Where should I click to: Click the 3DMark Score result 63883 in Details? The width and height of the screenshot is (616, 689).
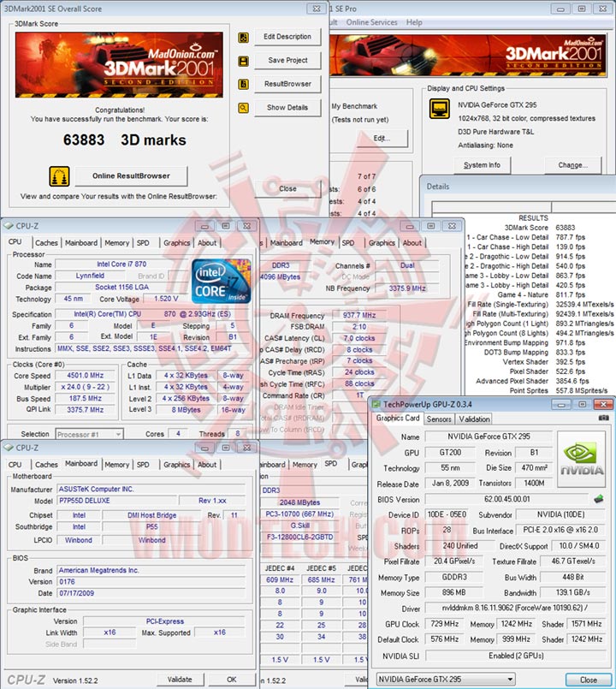[x=565, y=228]
